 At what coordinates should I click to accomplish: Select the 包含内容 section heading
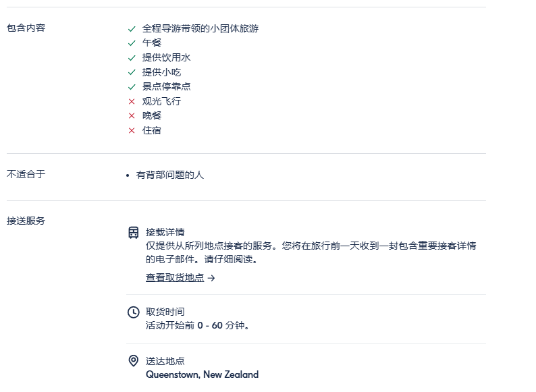point(26,28)
